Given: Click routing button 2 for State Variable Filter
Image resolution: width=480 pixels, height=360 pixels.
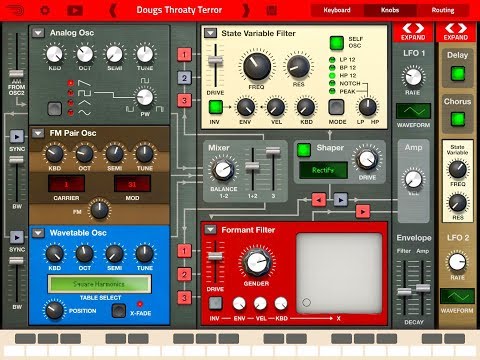Looking at the screenshot, I should tap(184, 78).
